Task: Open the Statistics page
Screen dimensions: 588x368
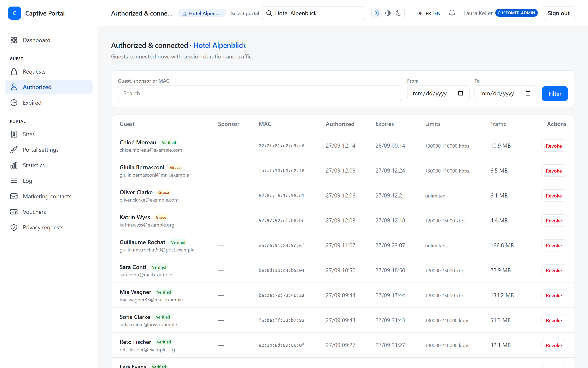Action: [49, 165]
